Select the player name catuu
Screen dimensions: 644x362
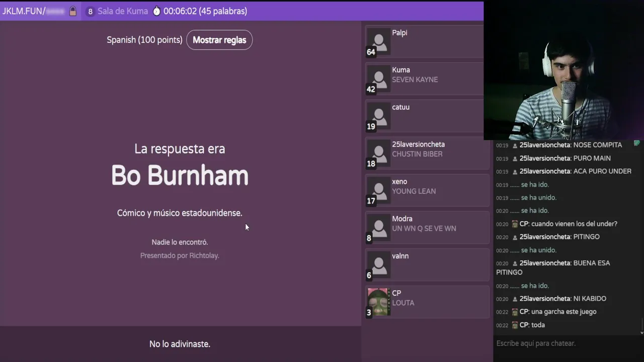pyautogui.click(x=400, y=107)
